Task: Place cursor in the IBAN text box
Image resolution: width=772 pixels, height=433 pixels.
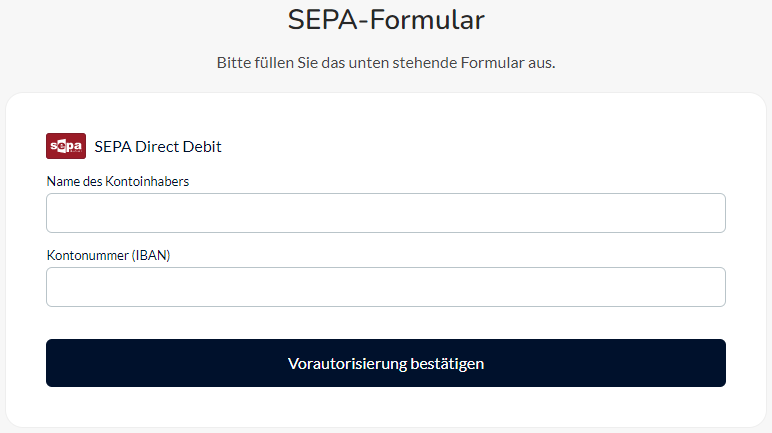Action: 386,287
